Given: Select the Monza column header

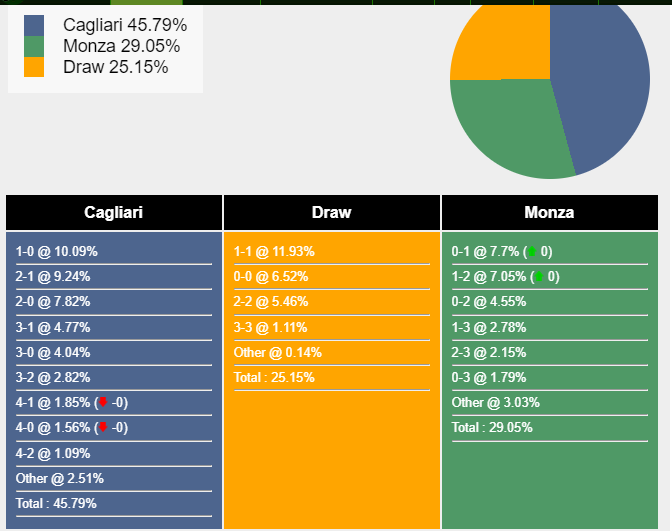Looking at the screenshot, I should [x=550, y=213].
